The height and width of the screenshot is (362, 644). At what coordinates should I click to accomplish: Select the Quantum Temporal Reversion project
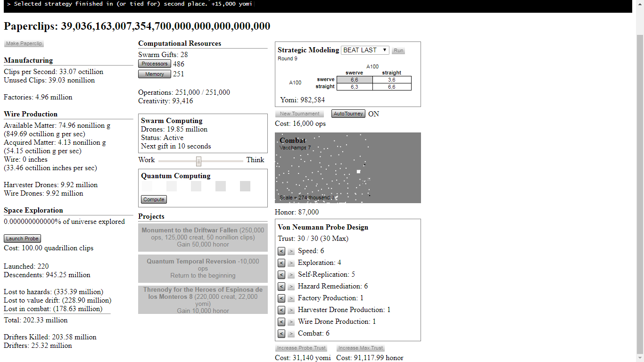pos(203,269)
